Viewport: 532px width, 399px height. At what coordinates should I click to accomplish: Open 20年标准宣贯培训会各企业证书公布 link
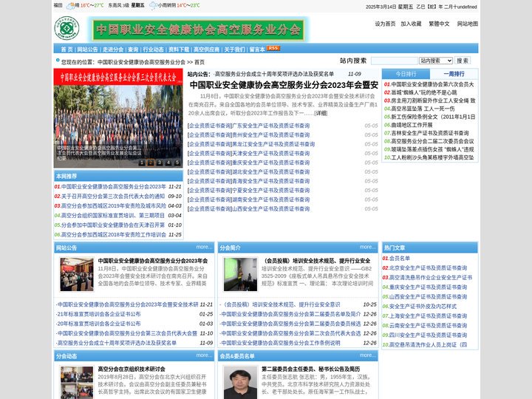(98, 324)
